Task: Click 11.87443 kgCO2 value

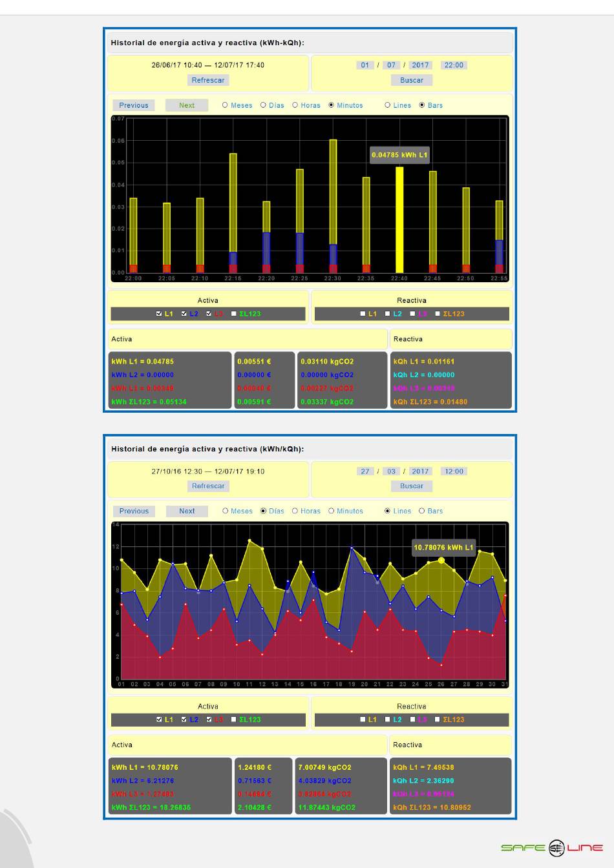Action: tap(325, 807)
